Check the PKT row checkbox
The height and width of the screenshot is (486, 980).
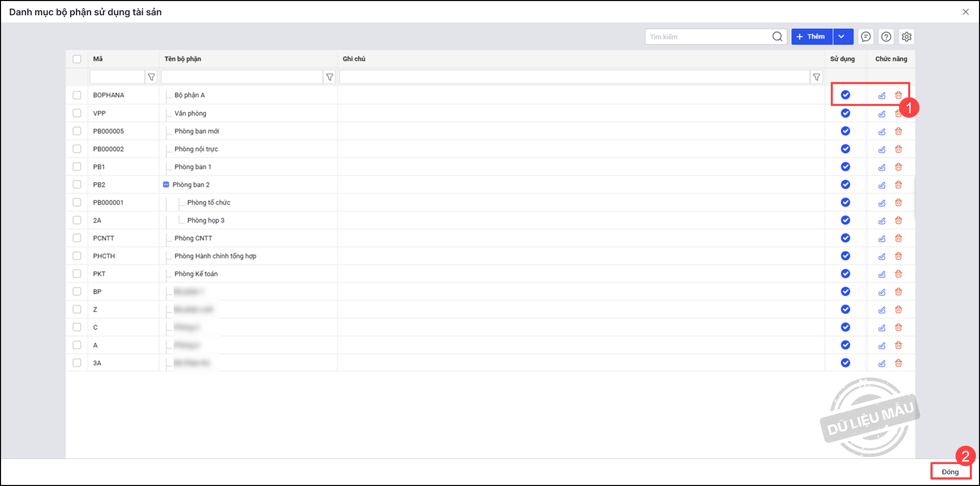[x=77, y=274]
